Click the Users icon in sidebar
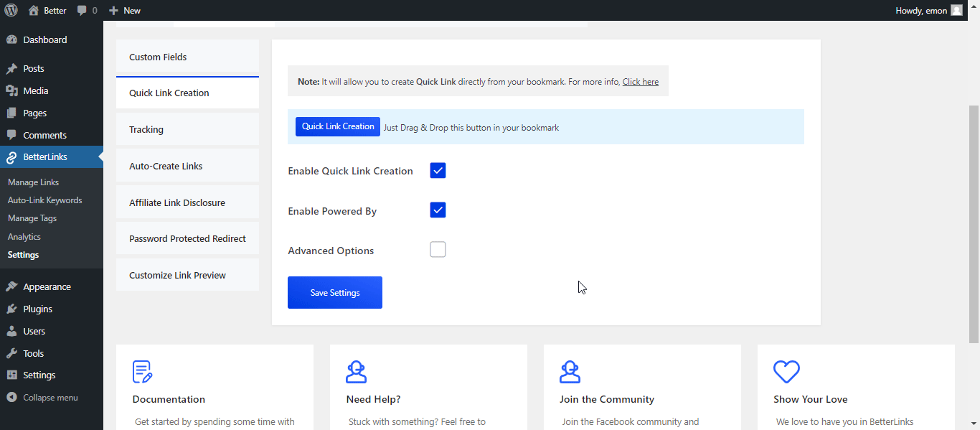Screen dimensions: 980x430 [12, 330]
